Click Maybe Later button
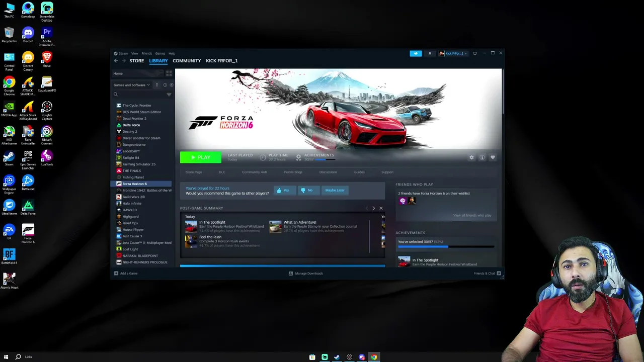This screenshot has width=644, height=362. coord(335,191)
